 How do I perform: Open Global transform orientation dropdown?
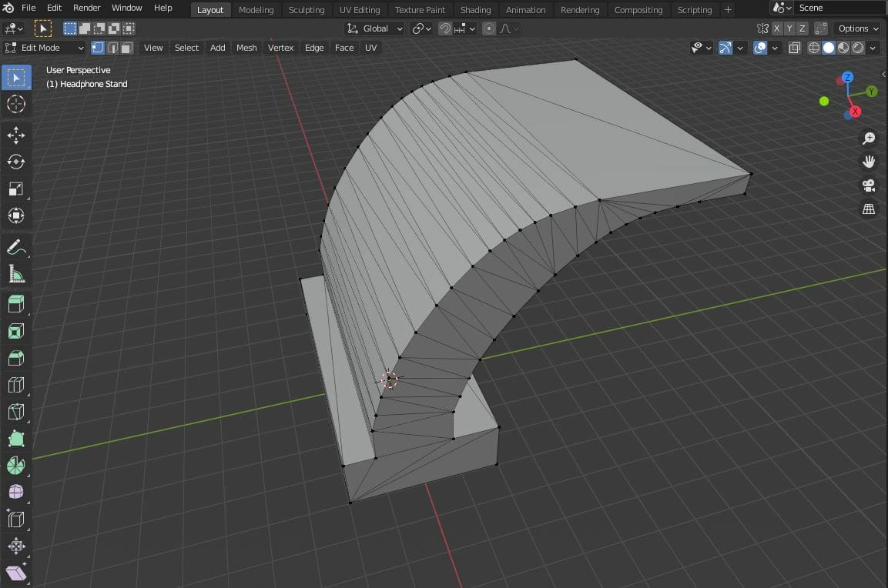tap(374, 28)
